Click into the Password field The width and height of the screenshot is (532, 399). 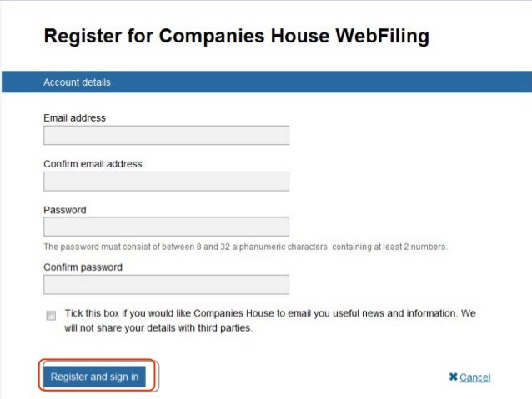coord(166,227)
